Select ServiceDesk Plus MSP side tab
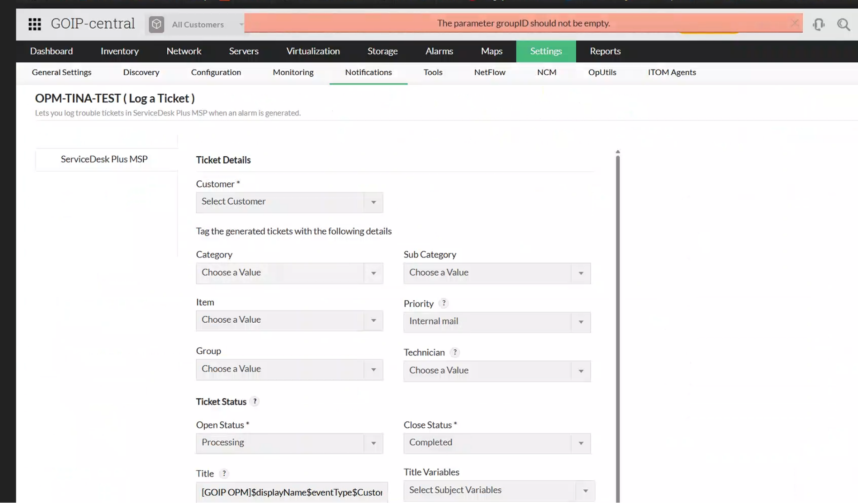858x504 pixels. pos(104,159)
